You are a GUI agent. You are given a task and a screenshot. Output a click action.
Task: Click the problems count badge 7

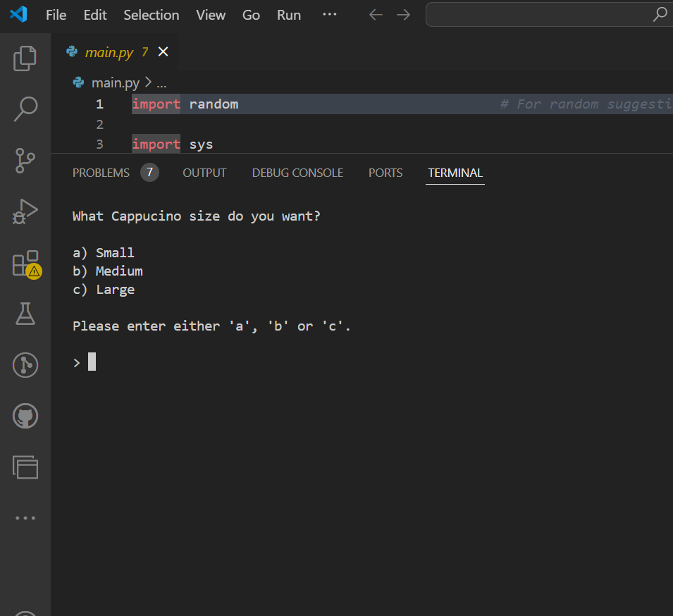[149, 173]
